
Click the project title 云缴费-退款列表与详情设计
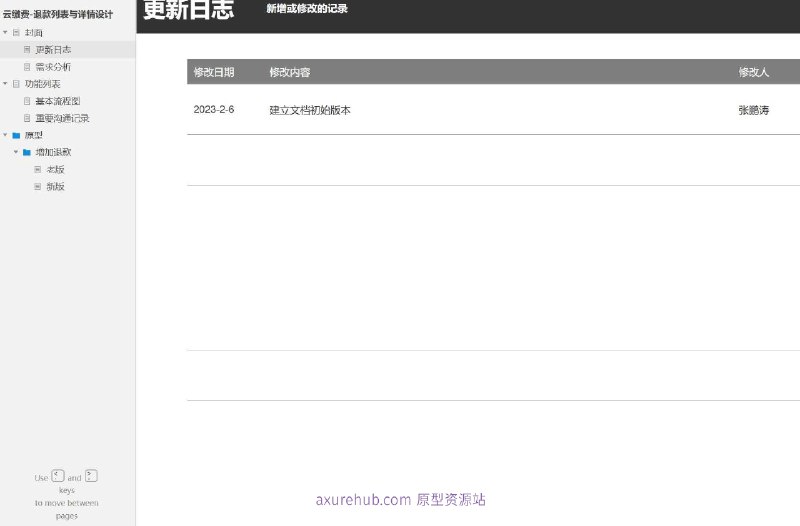click(x=58, y=14)
